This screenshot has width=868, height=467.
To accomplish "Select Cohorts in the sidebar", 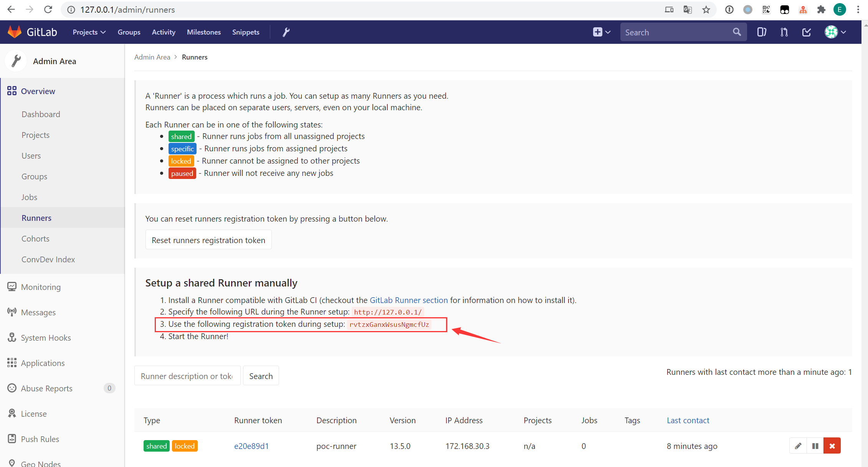I will pyautogui.click(x=35, y=238).
